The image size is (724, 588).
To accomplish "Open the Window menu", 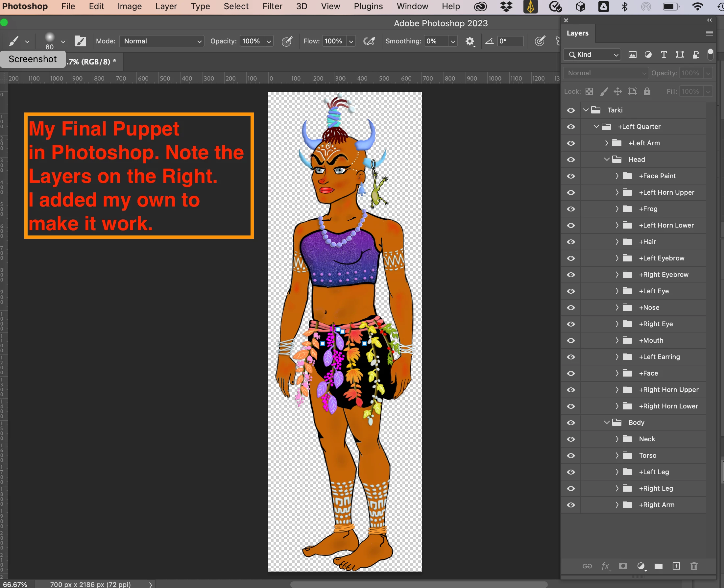I will (412, 7).
